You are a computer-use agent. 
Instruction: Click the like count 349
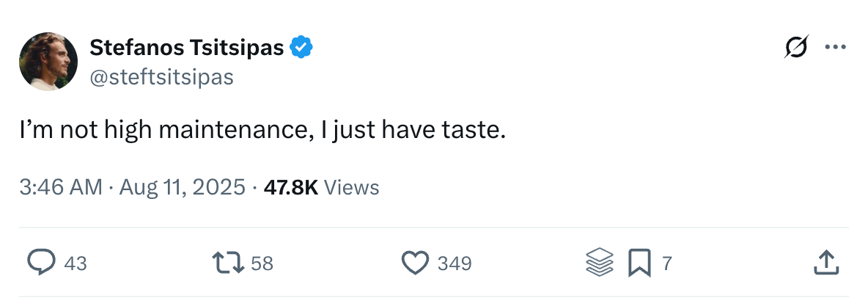(x=455, y=263)
